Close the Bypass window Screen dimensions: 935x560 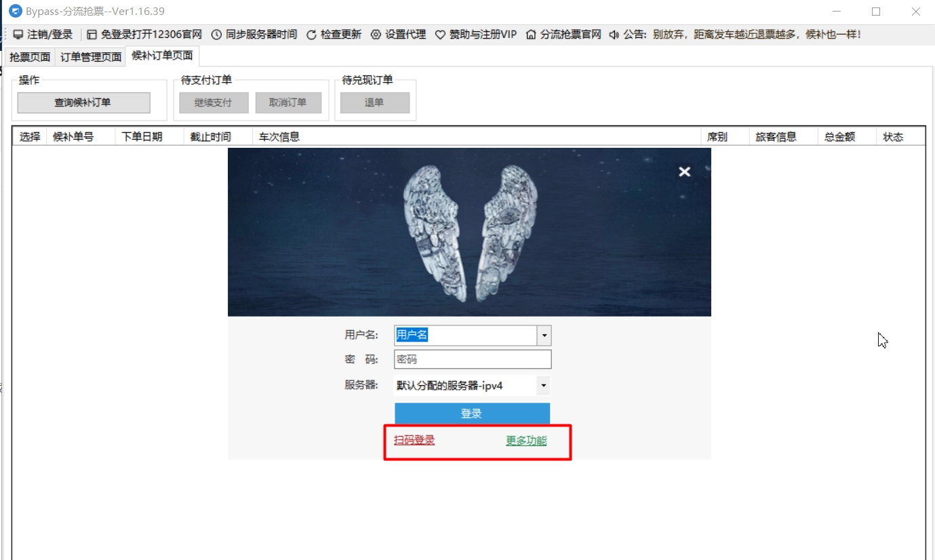tap(915, 12)
